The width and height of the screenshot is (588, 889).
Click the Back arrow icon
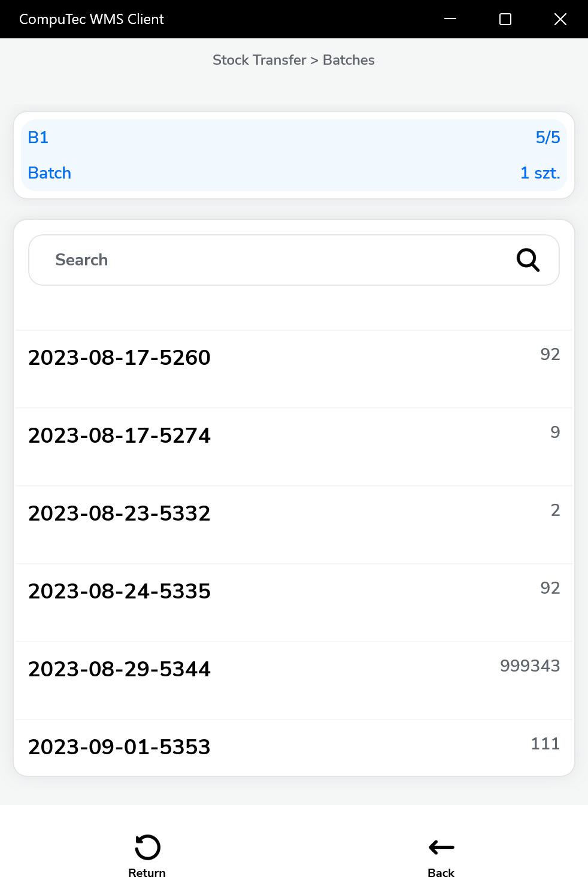point(441,847)
